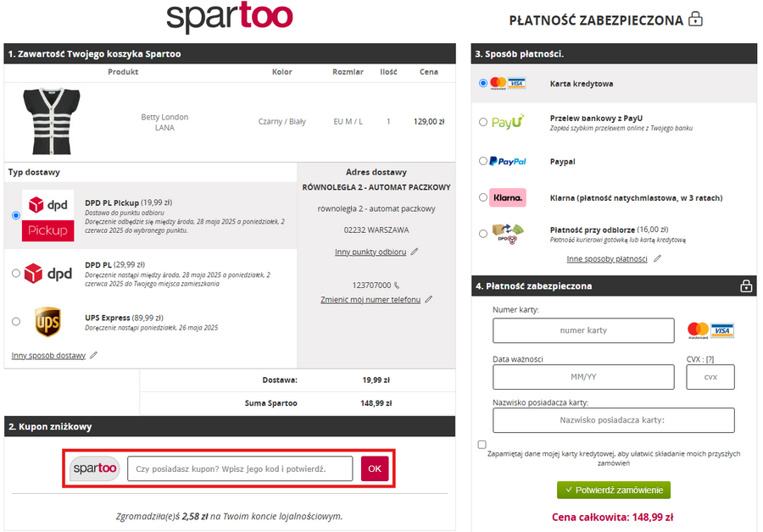Open Inne sposoby płatności link
Viewport: 763px width, 532px height.
click(x=606, y=258)
